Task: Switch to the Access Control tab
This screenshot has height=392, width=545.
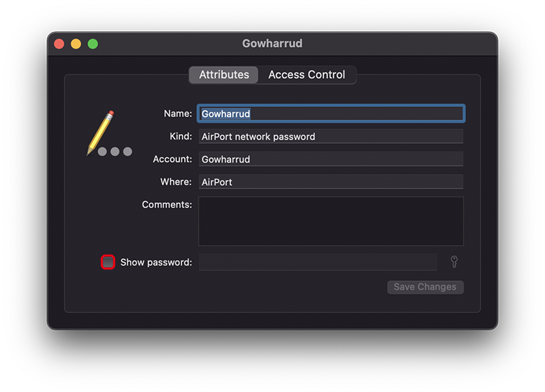Action: click(307, 75)
